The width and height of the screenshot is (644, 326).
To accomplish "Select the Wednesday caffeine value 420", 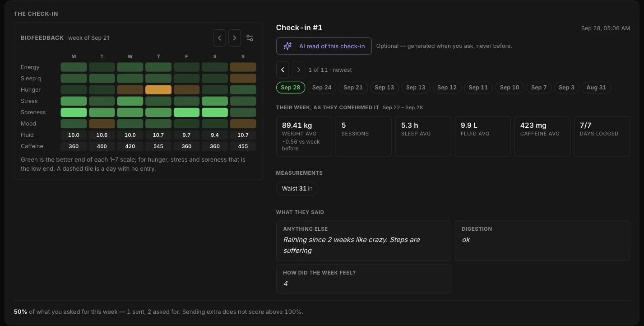I will click(130, 146).
